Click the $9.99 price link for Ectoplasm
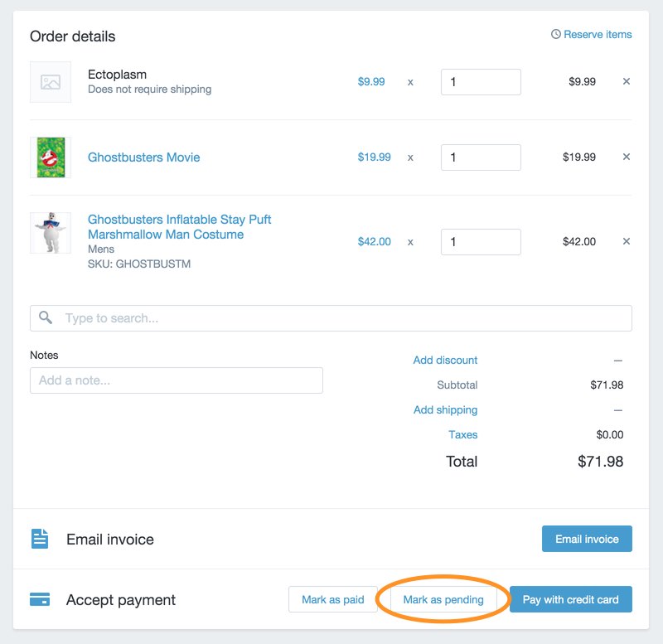 (372, 81)
